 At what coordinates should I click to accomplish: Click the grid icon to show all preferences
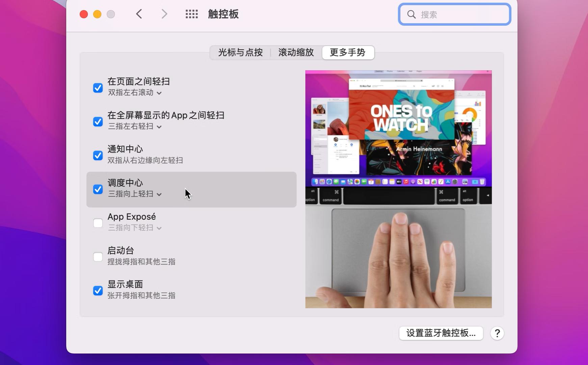tap(191, 14)
